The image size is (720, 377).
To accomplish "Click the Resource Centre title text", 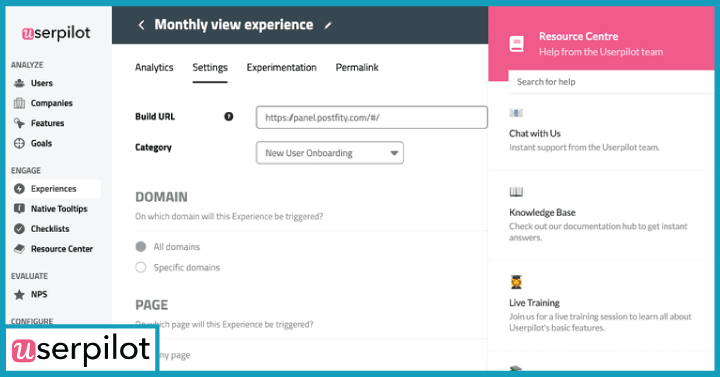I will (579, 36).
